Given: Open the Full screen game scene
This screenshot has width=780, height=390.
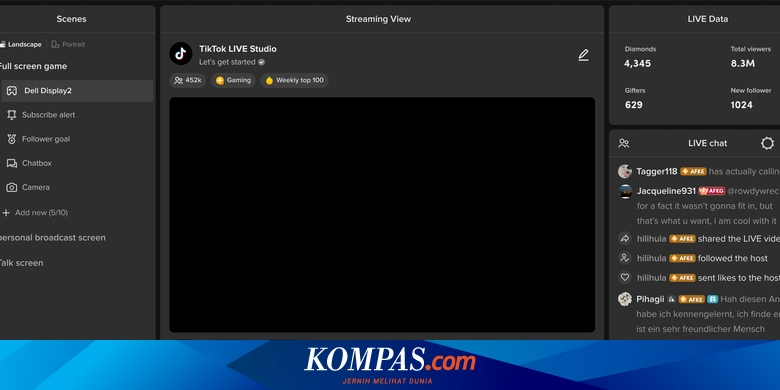Looking at the screenshot, I should coord(33,66).
